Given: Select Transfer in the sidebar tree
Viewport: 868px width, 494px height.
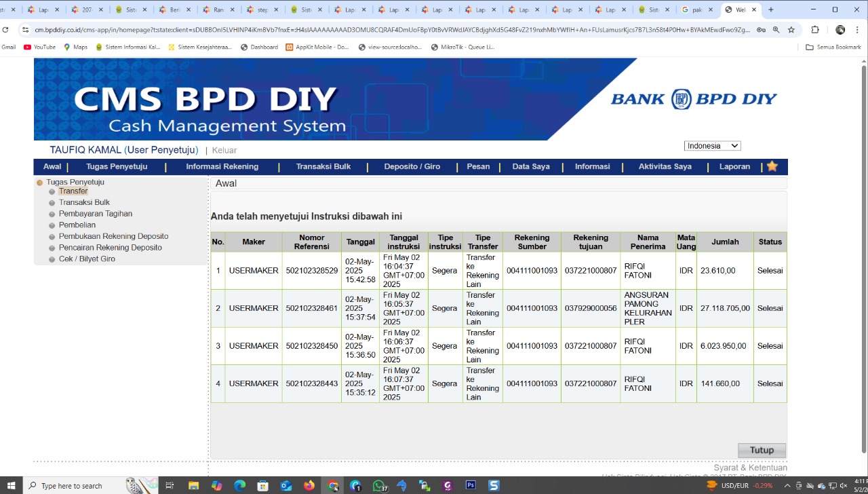Looking at the screenshot, I should pos(73,191).
